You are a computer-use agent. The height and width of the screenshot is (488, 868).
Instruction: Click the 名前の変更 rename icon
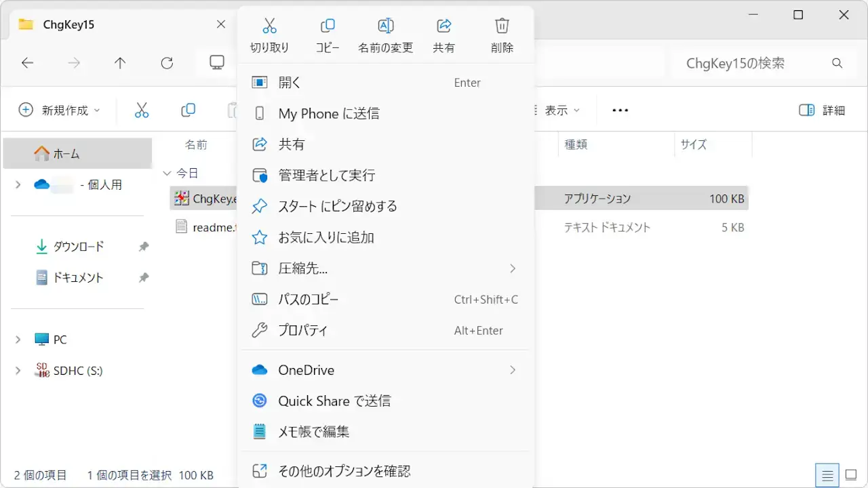pyautogui.click(x=385, y=26)
